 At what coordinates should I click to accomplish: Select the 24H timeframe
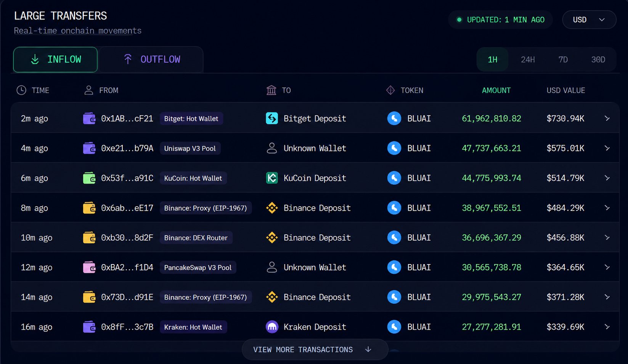point(528,59)
